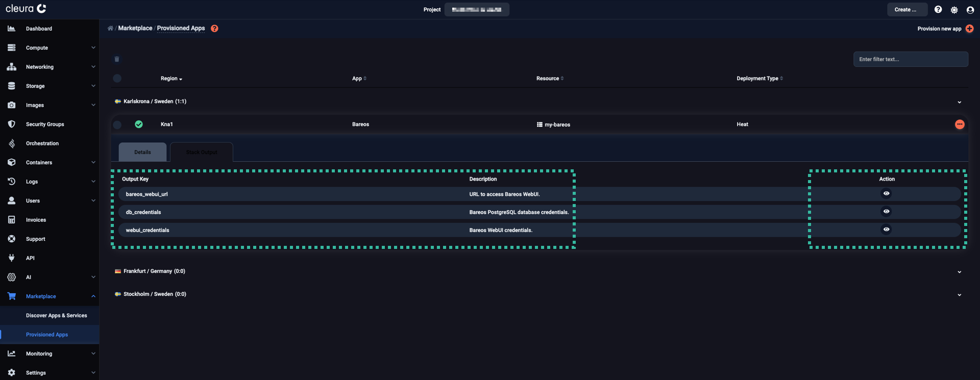Viewport: 980px width, 380px height.
Task: Click the filter text input field
Action: [x=910, y=59]
